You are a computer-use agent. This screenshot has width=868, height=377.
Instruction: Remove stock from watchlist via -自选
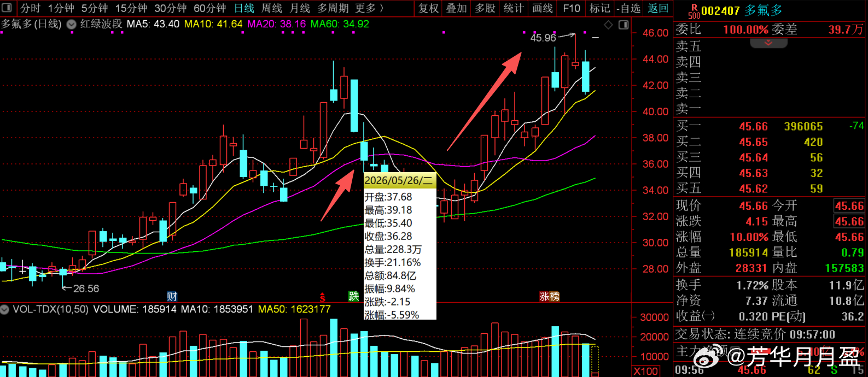(628, 8)
